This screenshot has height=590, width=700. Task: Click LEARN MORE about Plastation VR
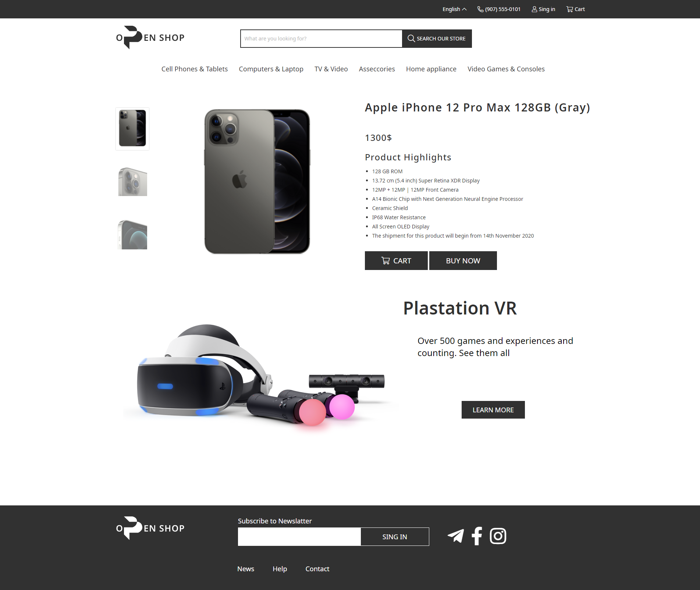[493, 410]
